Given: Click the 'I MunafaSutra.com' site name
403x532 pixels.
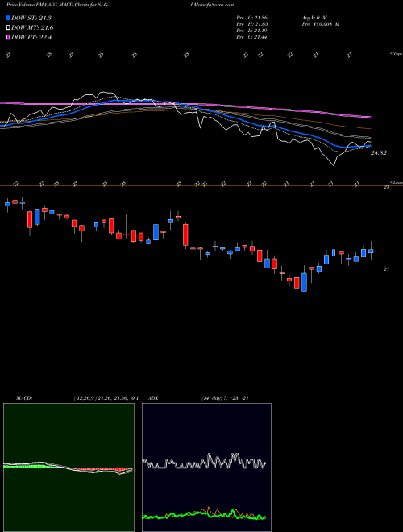Looking at the screenshot, I should point(214,5).
